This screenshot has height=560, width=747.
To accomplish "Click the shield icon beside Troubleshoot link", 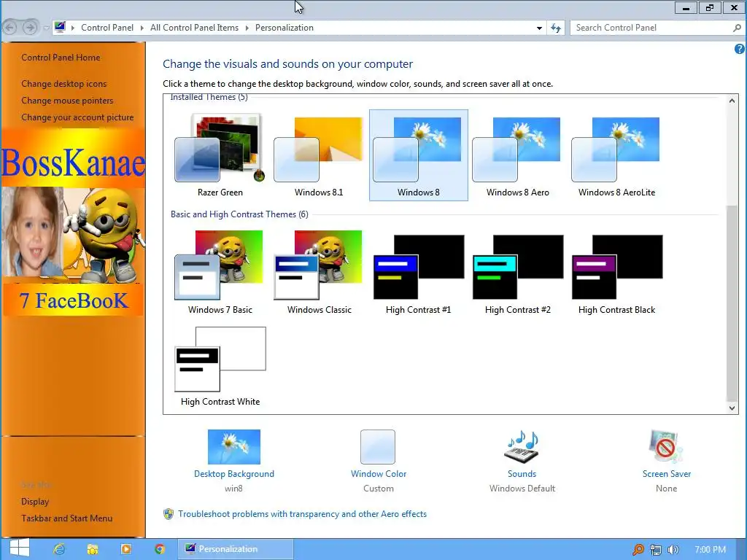I will pyautogui.click(x=169, y=514).
